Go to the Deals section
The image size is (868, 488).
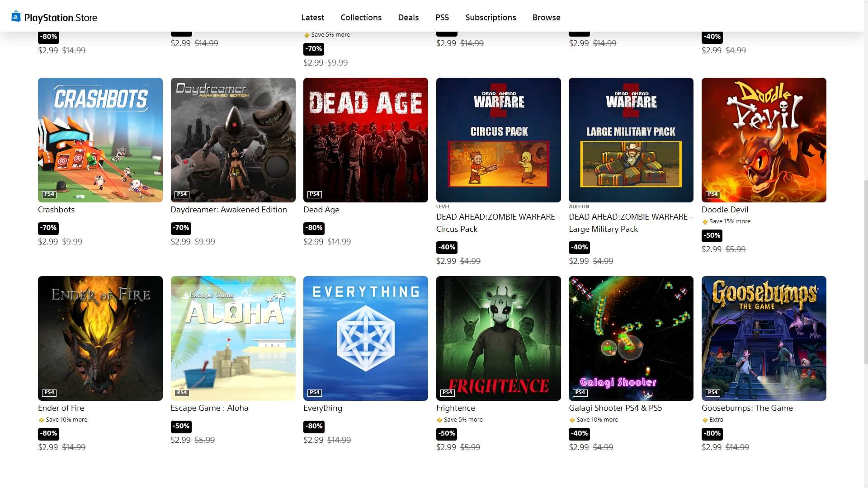pos(408,17)
